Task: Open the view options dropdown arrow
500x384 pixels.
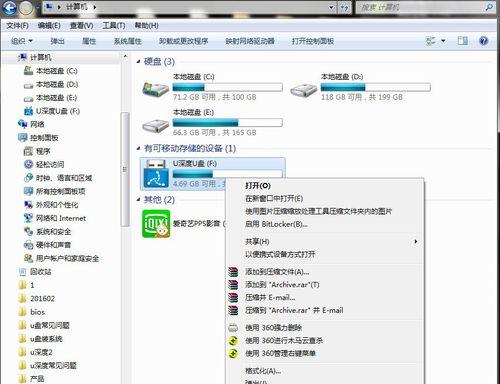Action: pyautogui.click(x=443, y=41)
